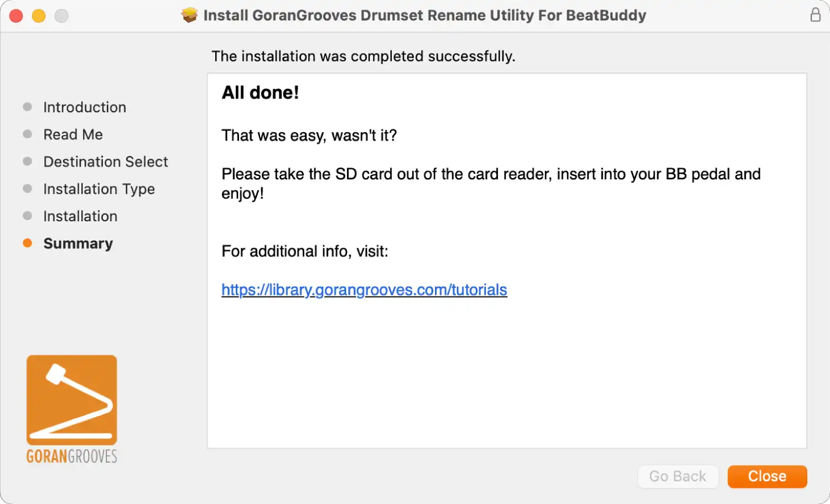
Task: Select the Installation Type step
Action: coord(99,189)
